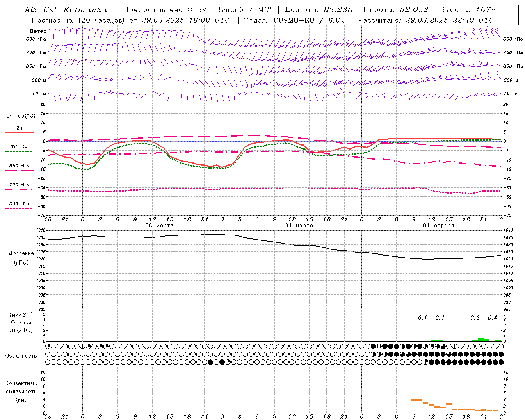
Task: Select the Td 2м dew point legend entry
Action: point(19,147)
